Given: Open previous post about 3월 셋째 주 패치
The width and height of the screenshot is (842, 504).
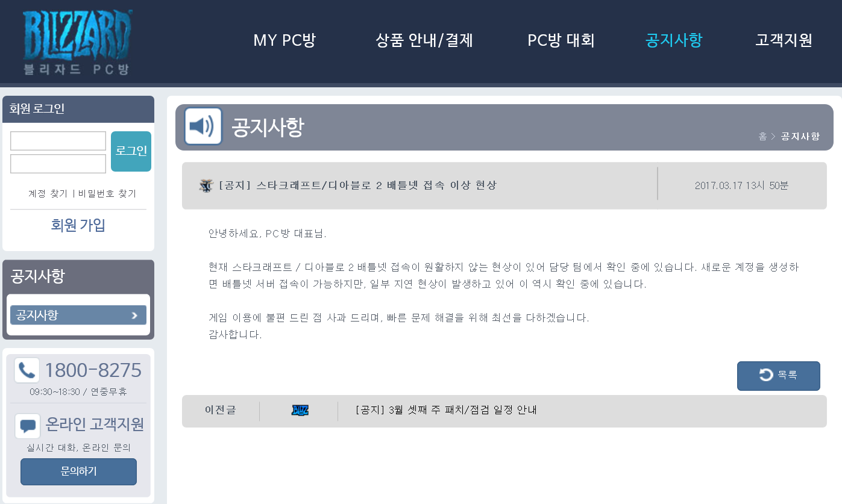Looking at the screenshot, I should pos(446,410).
